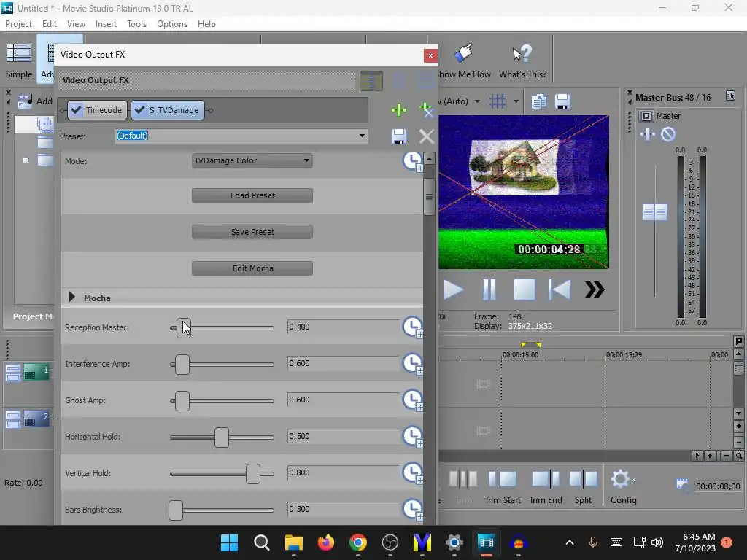
Task: Click the Add Media icon
Action: click(x=25, y=101)
